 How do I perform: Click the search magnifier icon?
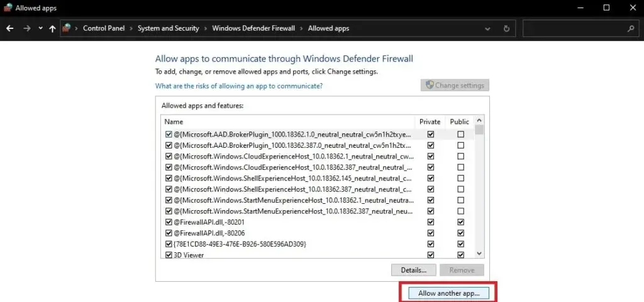click(631, 28)
